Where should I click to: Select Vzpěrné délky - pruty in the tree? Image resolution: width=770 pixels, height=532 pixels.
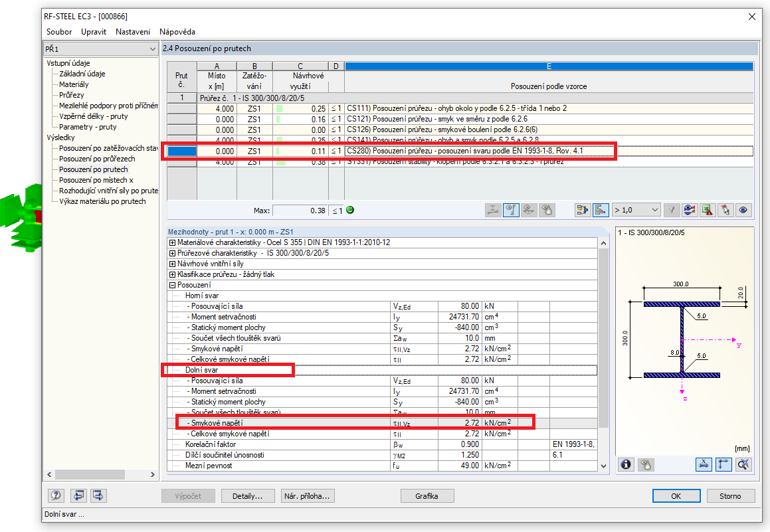(x=93, y=116)
